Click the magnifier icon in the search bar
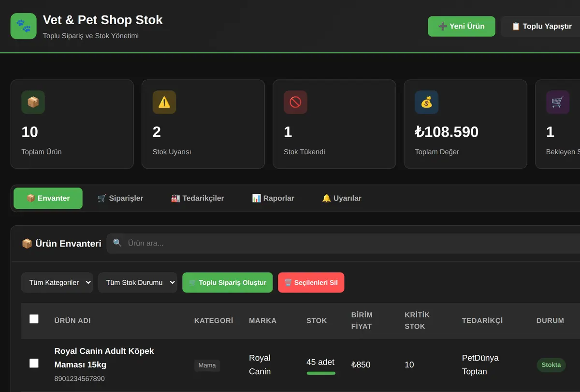580x392 pixels. (117, 243)
